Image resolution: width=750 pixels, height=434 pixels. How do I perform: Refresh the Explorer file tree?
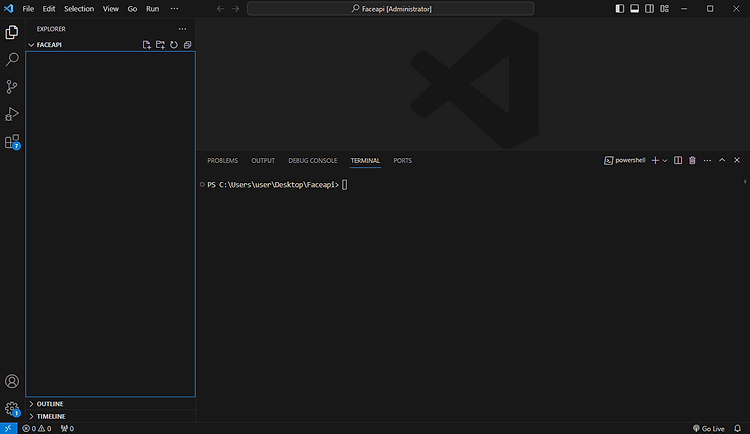pos(174,45)
